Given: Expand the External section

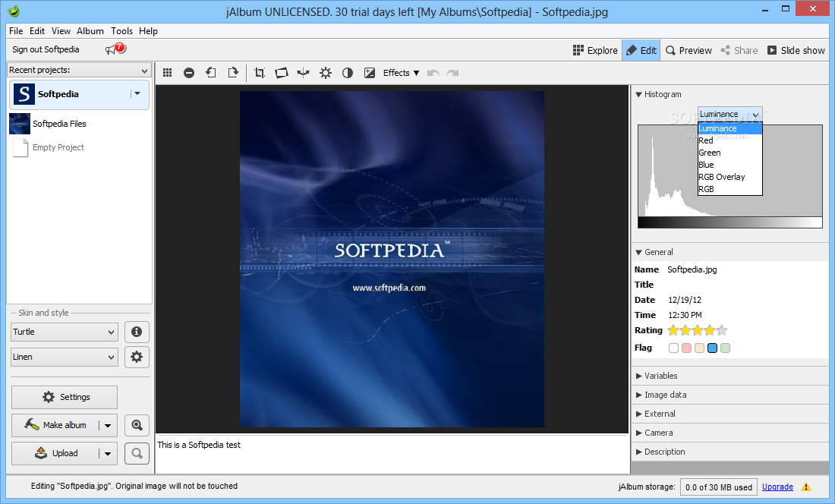Looking at the screenshot, I should (x=638, y=414).
